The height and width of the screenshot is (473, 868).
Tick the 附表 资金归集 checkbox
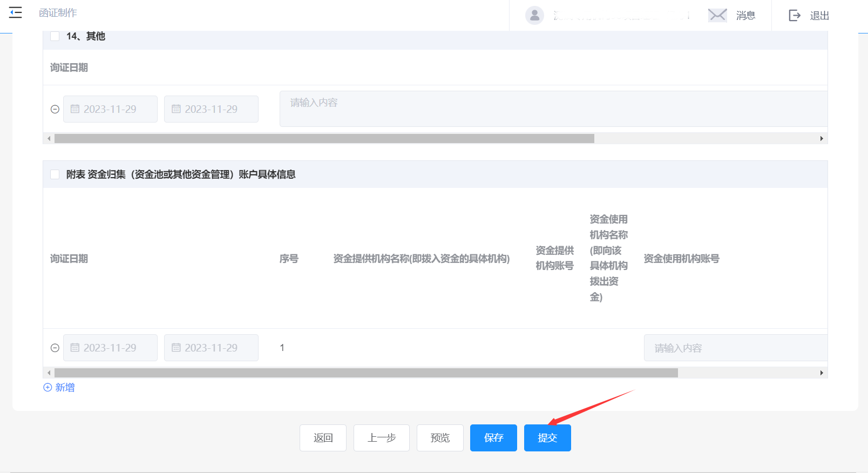55,174
